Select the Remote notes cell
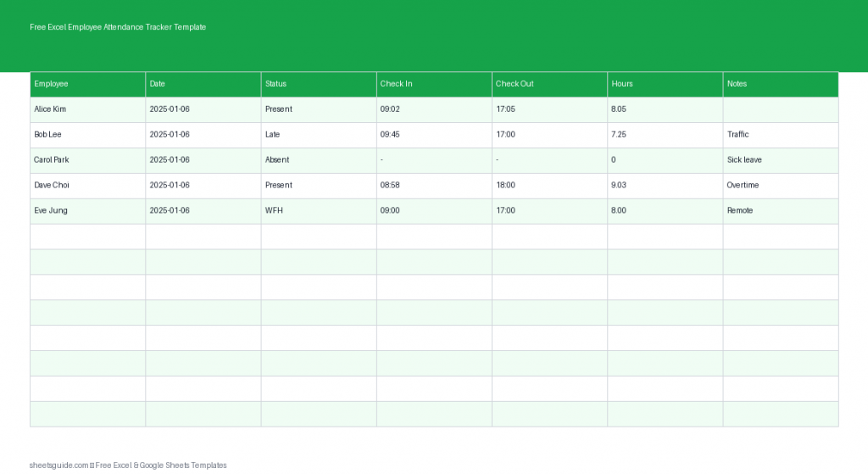Screen dimensions: 868x474 tap(780, 211)
